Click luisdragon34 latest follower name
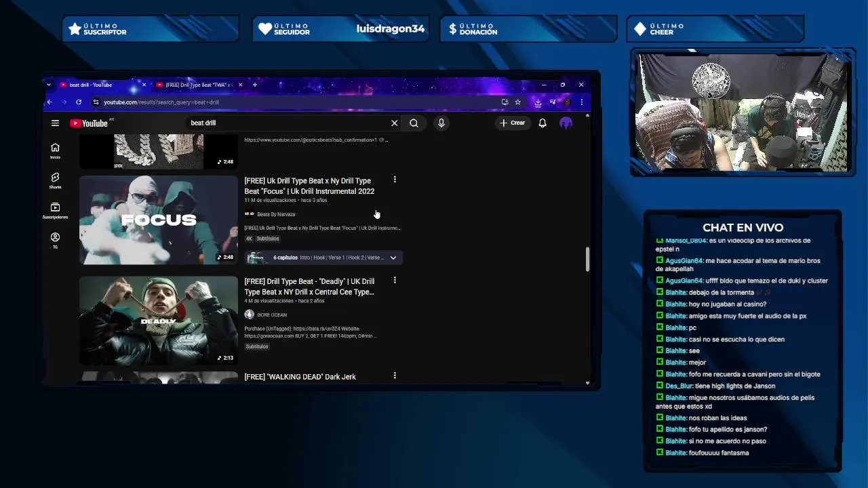 coord(391,28)
